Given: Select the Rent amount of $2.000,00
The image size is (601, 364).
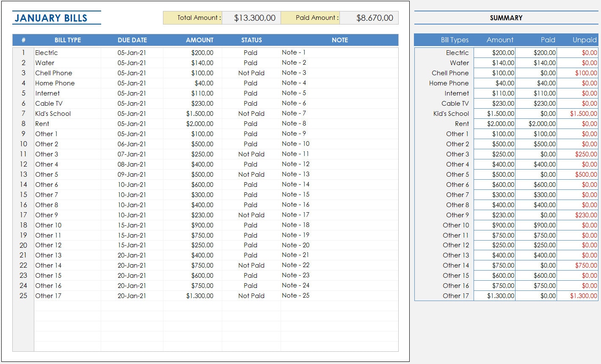Looking at the screenshot, I should [x=199, y=123].
